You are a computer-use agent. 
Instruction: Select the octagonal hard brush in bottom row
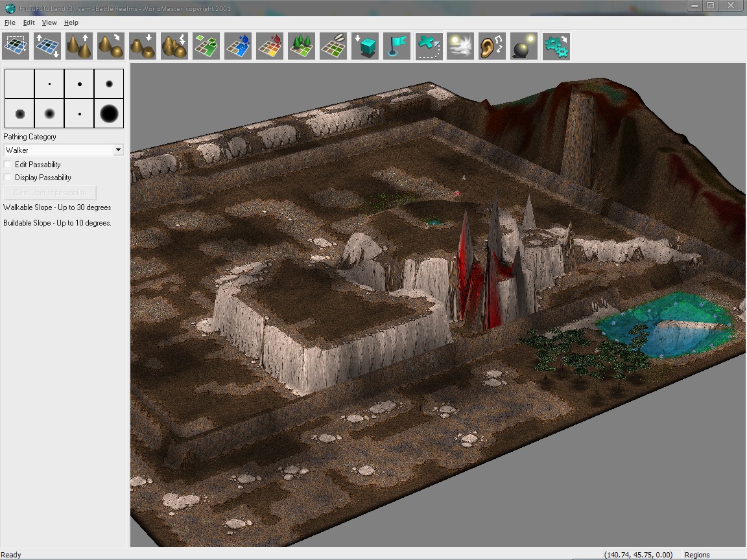tap(19, 113)
